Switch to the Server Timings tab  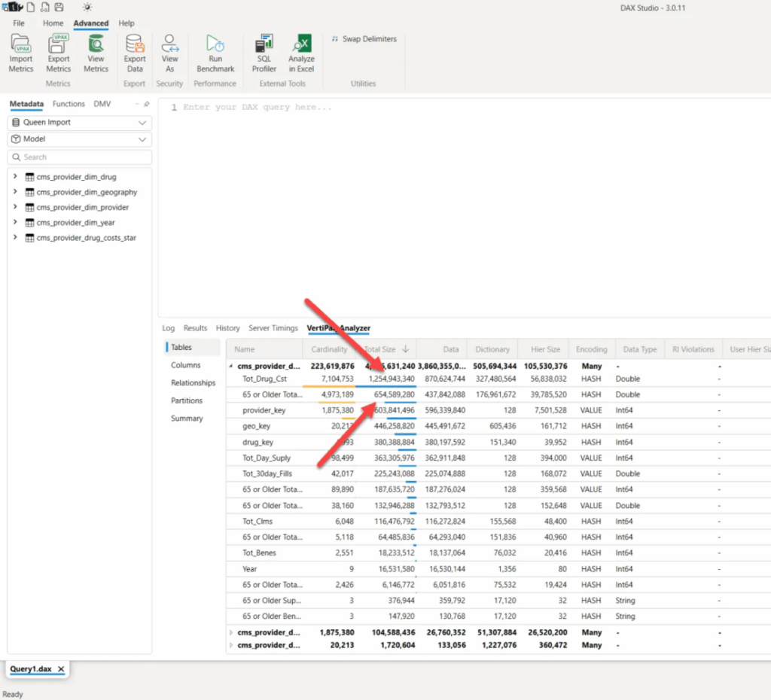pyautogui.click(x=273, y=328)
